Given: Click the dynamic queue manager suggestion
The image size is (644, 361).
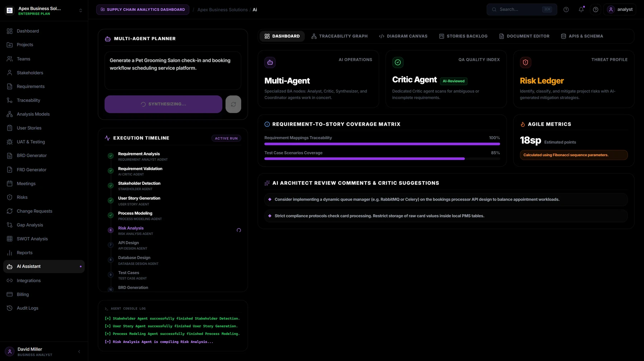Looking at the screenshot, I should 446,199.
